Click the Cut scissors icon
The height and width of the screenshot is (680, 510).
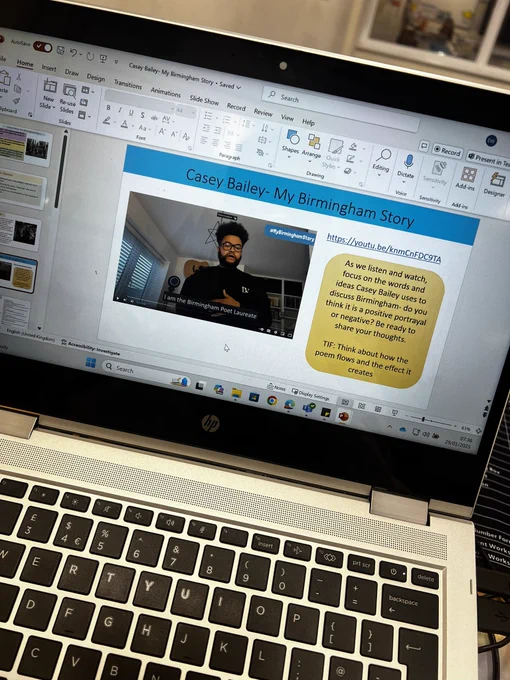19,77
